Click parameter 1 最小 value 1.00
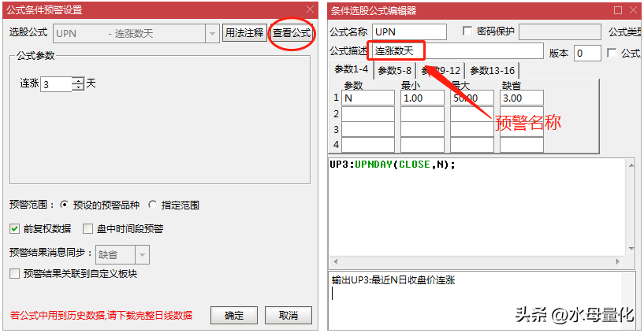 point(423,98)
